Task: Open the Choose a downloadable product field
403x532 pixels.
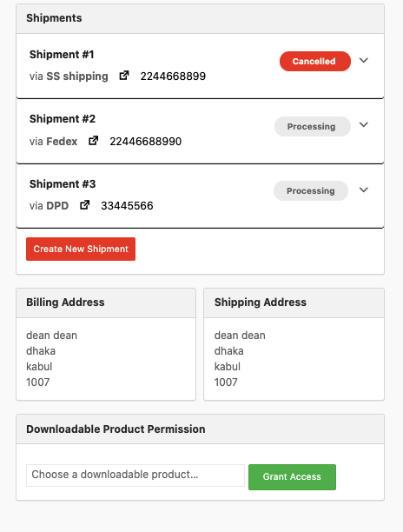Action: click(x=135, y=475)
